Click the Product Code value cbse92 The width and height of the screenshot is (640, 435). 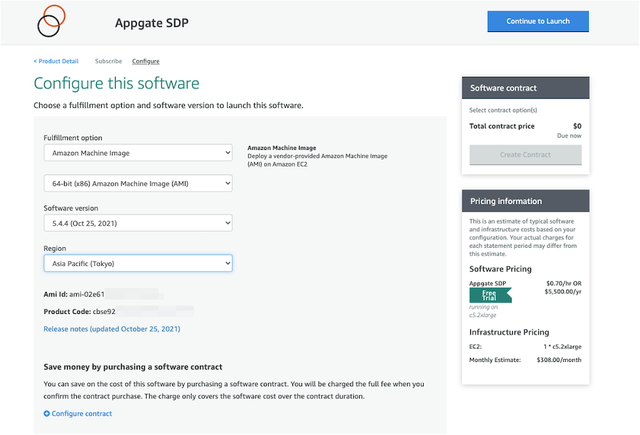[x=104, y=312]
